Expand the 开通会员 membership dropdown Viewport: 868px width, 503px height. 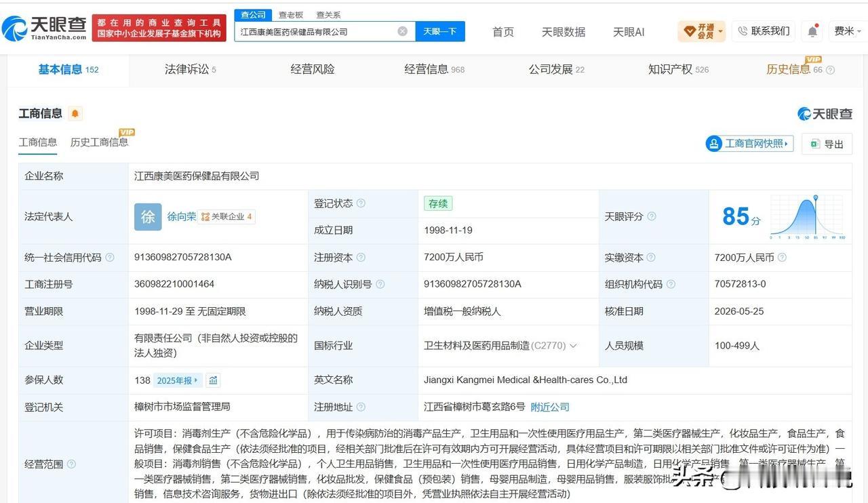[x=702, y=31]
